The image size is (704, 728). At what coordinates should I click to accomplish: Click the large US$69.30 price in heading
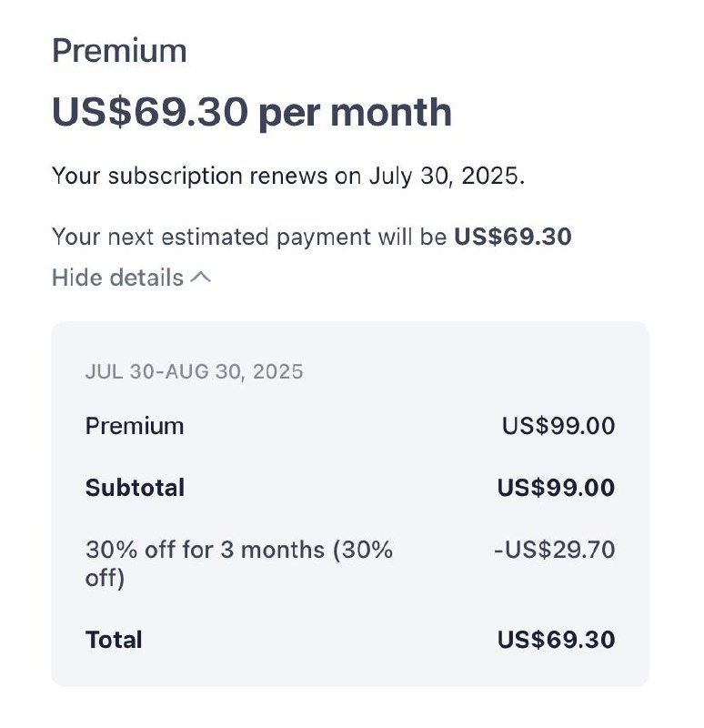point(149,112)
